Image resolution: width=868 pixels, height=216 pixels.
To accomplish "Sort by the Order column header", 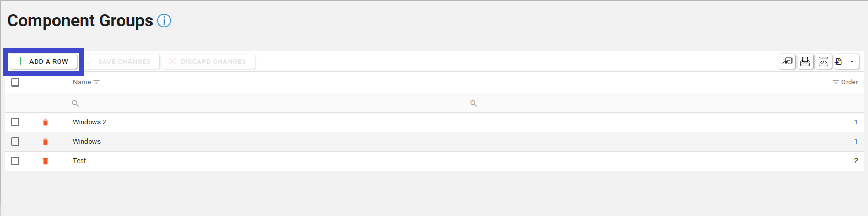I will [849, 82].
